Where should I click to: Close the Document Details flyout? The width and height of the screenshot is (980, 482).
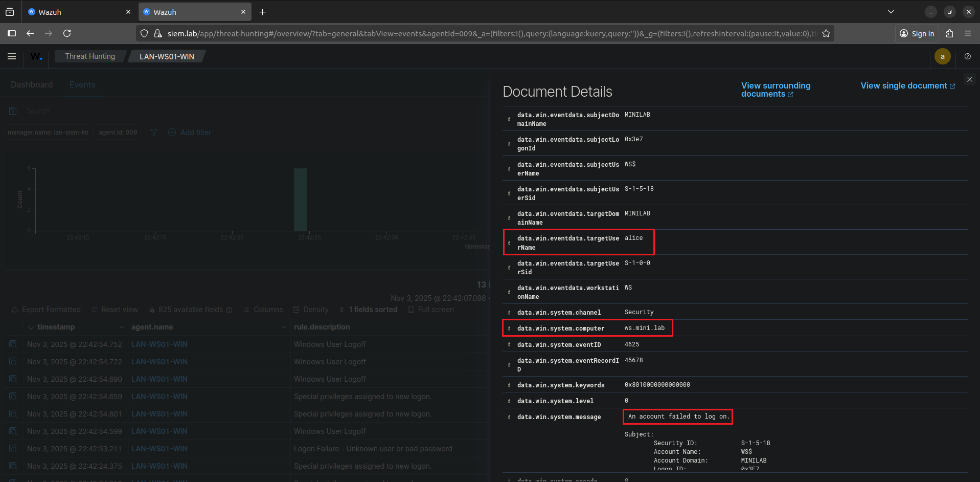tap(969, 79)
